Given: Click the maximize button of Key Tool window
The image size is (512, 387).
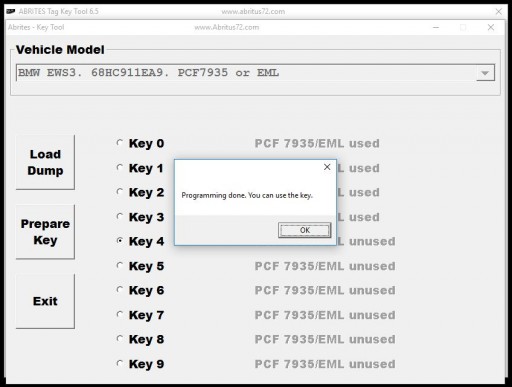Looking at the screenshot, I should click(x=463, y=27).
